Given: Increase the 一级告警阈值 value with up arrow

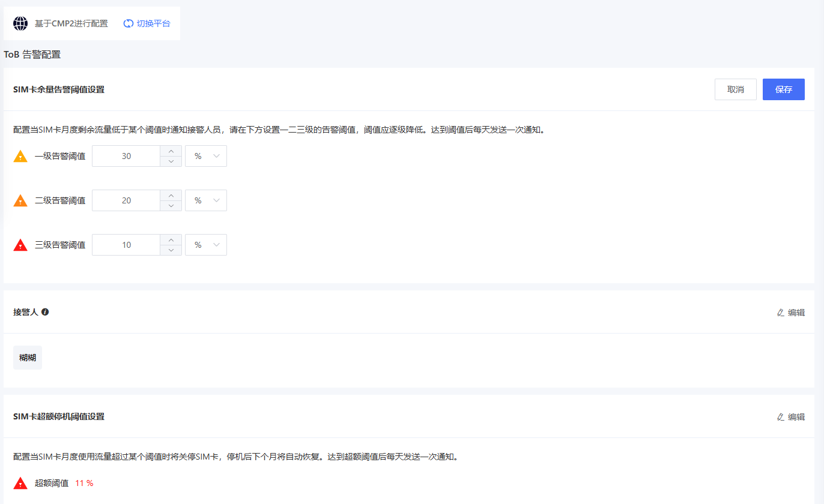Looking at the screenshot, I should point(171,151).
